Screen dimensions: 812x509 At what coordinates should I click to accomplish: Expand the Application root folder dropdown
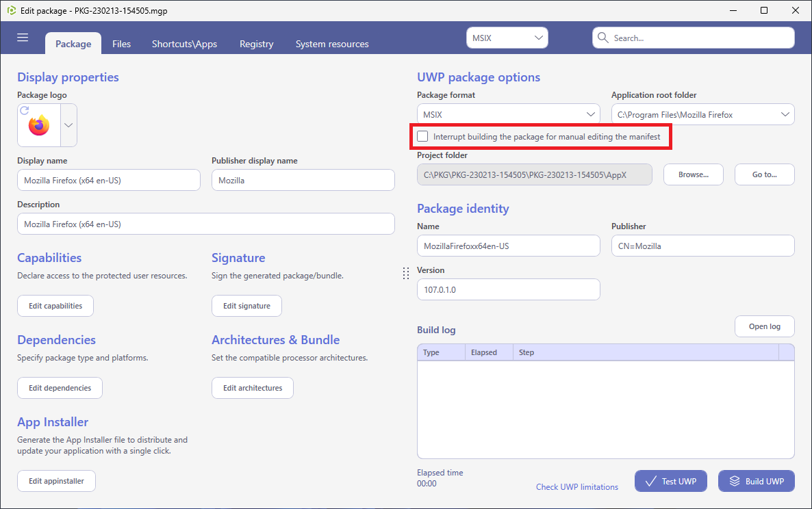(x=702, y=114)
